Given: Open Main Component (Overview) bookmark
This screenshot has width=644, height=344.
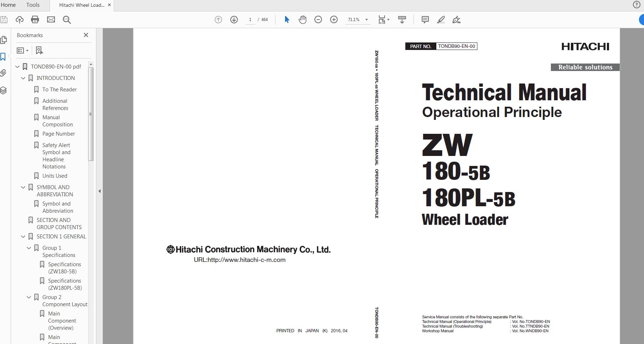Looking at the screenshot, I should (x=62, y=321).
